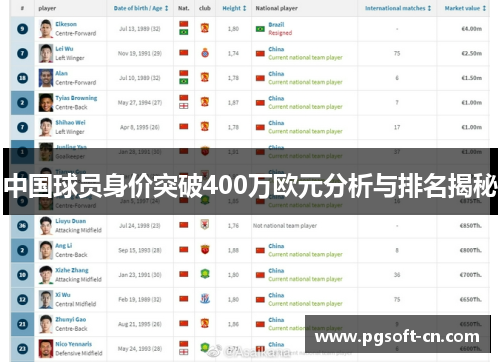Click the blue club crest in Xi Wu's row

[205, 299]
